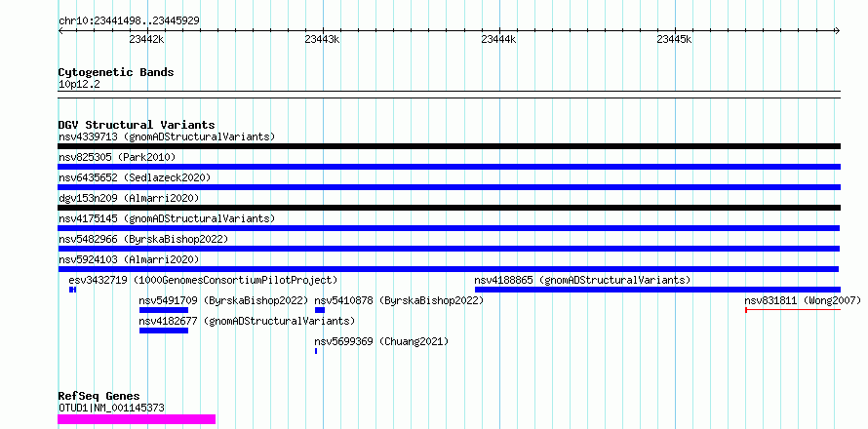Open nsv6435652 (Sedlazeck2020) variant label

tap(135, 177)
